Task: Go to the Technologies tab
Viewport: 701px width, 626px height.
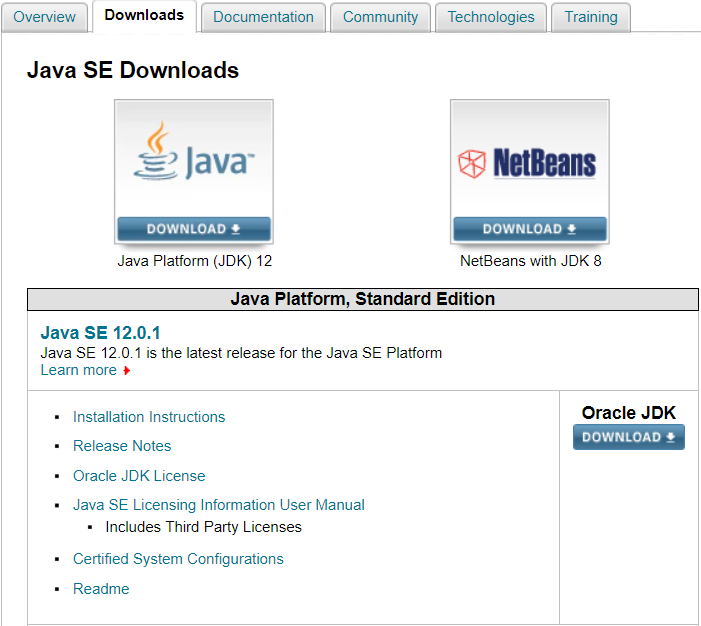Action: point(491,17)
